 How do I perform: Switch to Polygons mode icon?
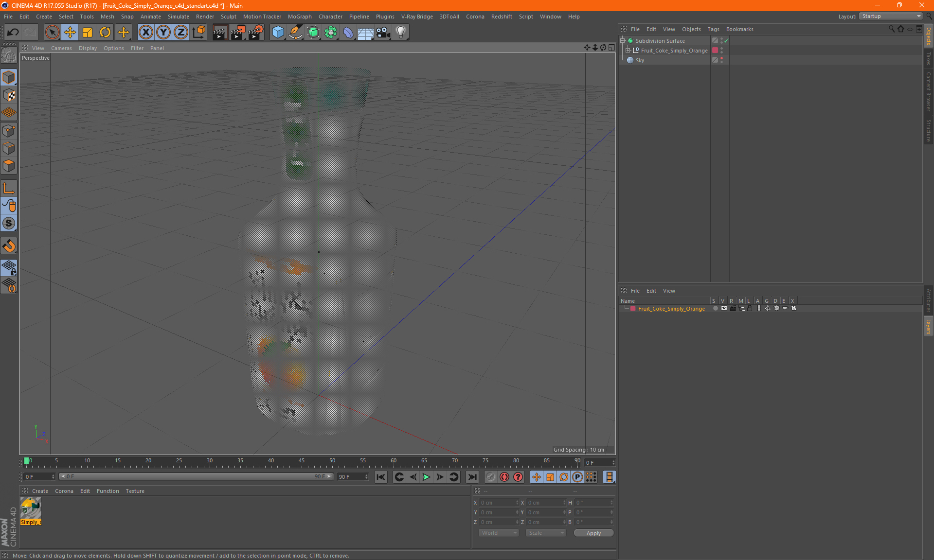click(x=9, y=166)
